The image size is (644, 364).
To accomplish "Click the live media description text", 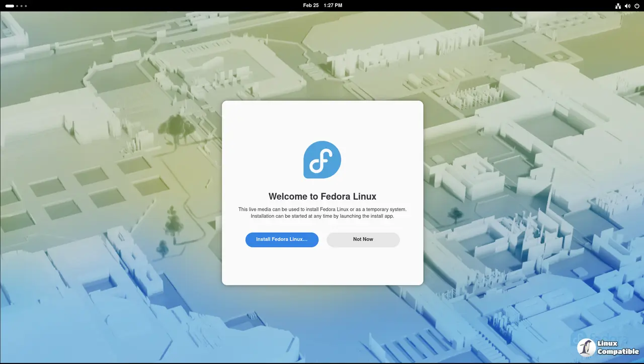I will tap(322, 213).
